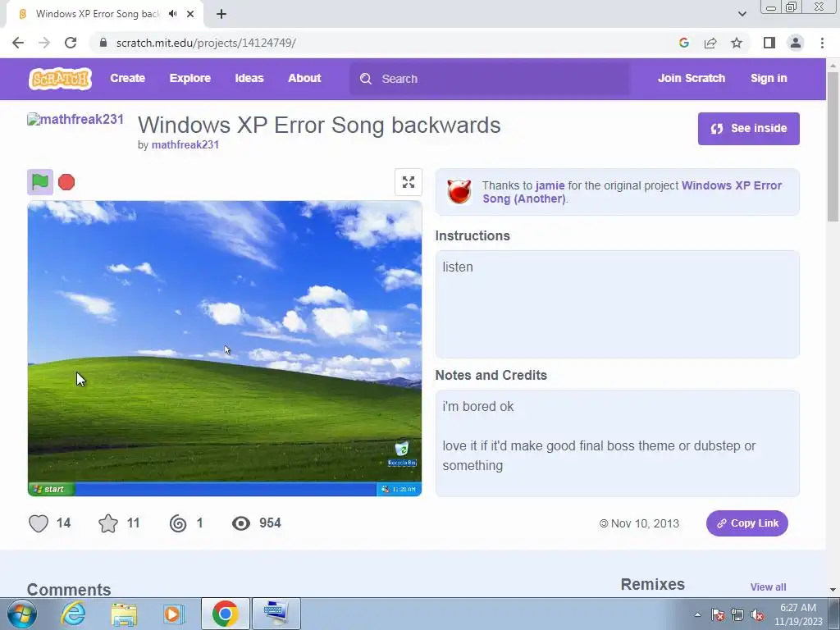The width and height of the screenshot is (840, 630).
Task: Open the jamie user link
Action: pos(550,185)
